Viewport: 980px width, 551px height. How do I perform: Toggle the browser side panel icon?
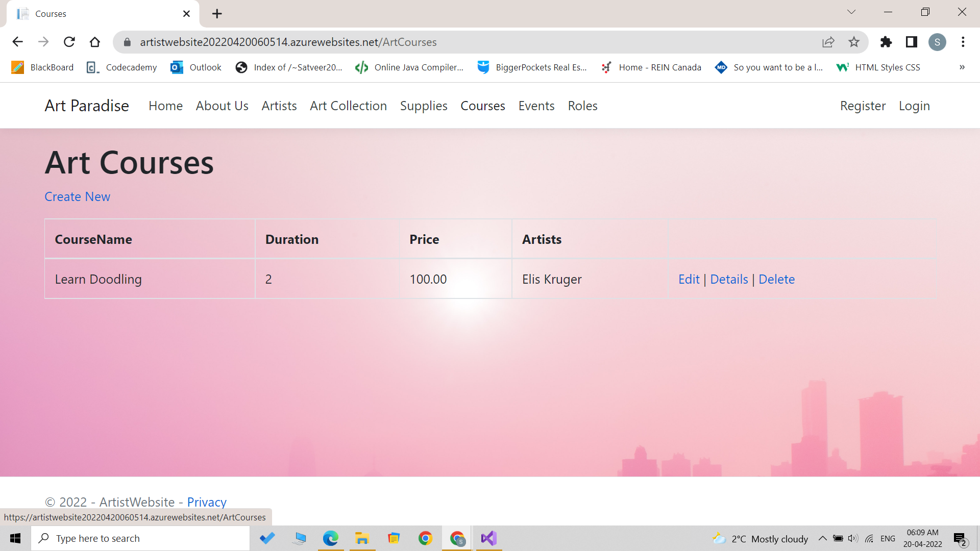[x=912, y=42]
